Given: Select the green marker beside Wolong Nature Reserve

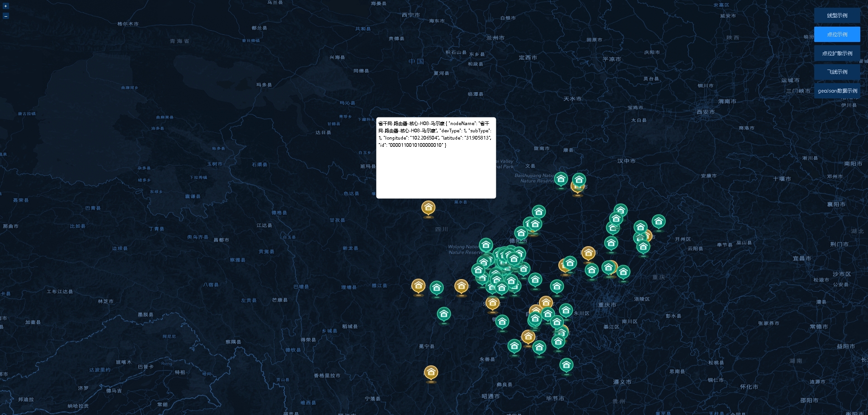Looking at the screenshot, I should point(486,245).
